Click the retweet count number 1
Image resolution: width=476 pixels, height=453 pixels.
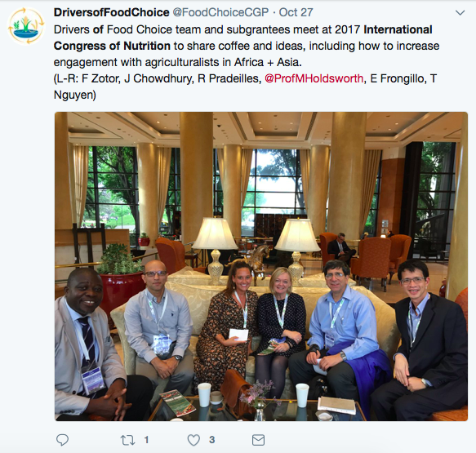pos(146,440)
